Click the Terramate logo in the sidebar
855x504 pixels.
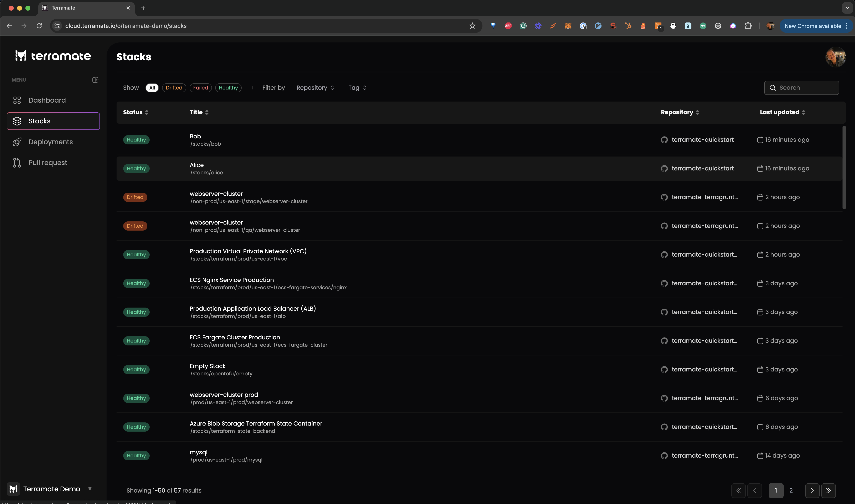coord(53,56)
